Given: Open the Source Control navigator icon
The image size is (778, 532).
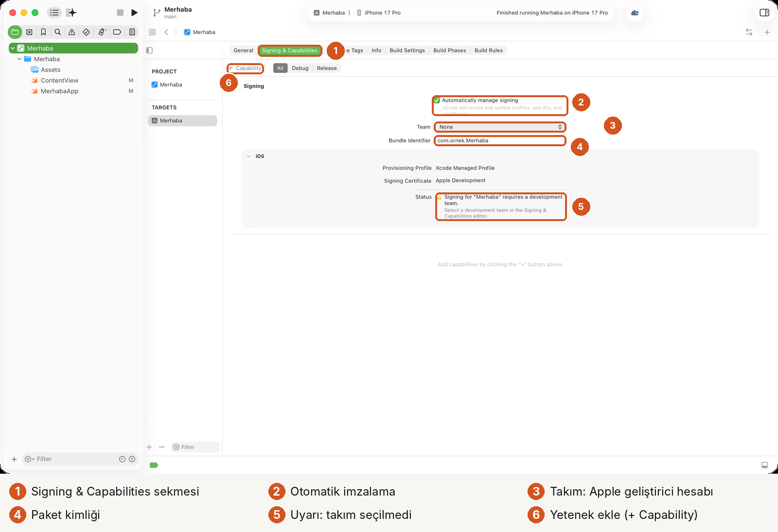Looking at the screenshot, I should [x=29, y=32].
